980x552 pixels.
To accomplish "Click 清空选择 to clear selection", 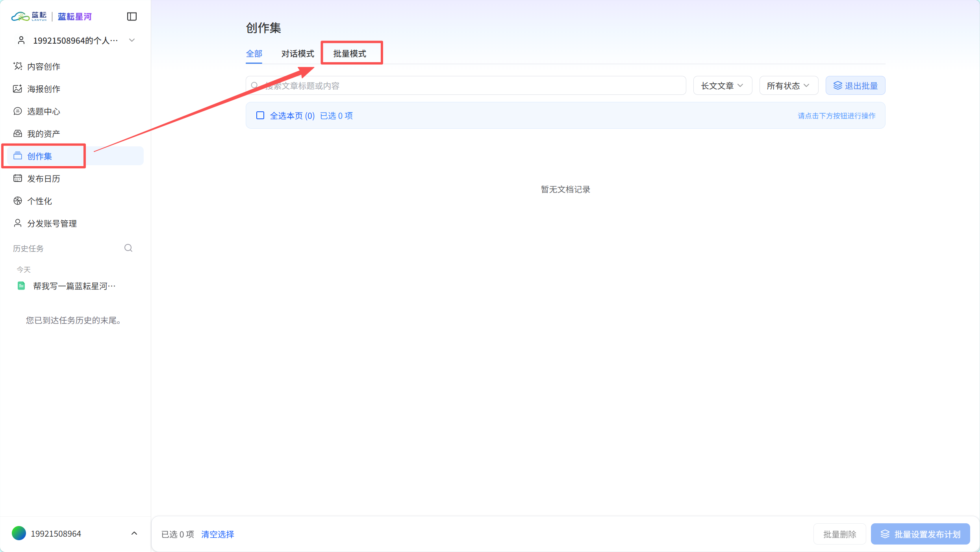I will click(x=217, y=534).
